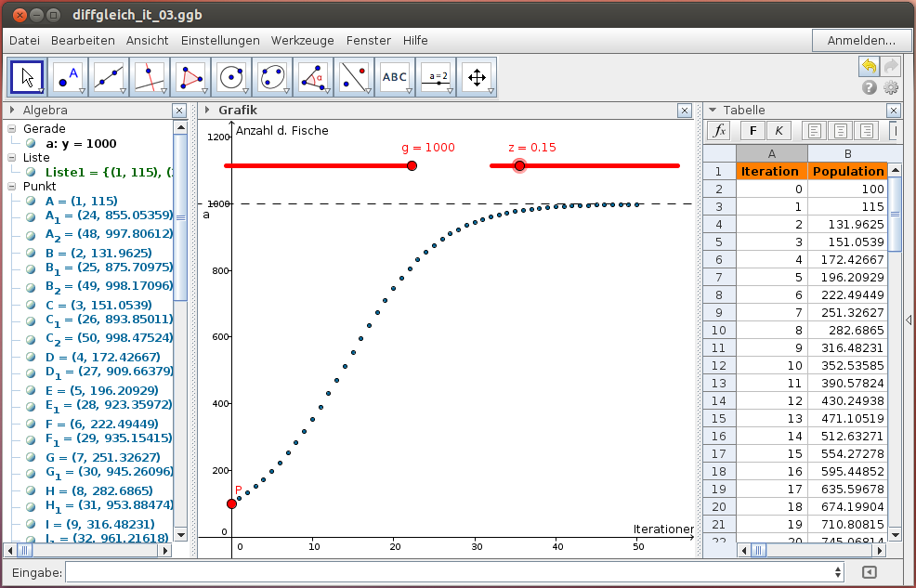Align spreadsheet cells left

click(x=815, y=131)
